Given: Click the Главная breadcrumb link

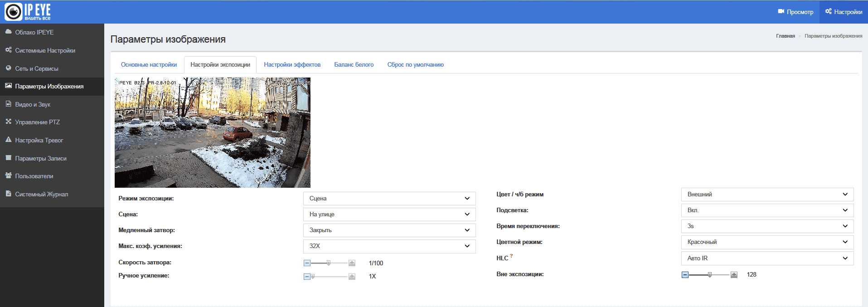Looking at the screenshot, I should [x=785, y=36].
